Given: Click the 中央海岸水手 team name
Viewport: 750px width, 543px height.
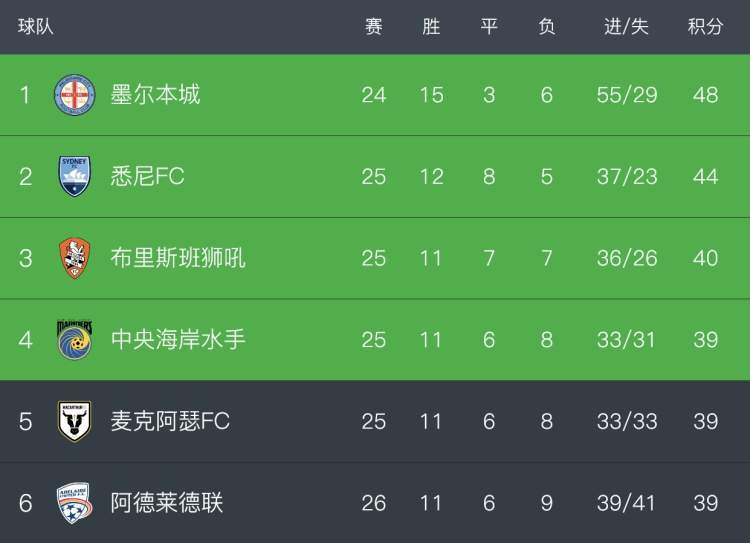Looking at the screenshot, I should click(x=178, y=339).
